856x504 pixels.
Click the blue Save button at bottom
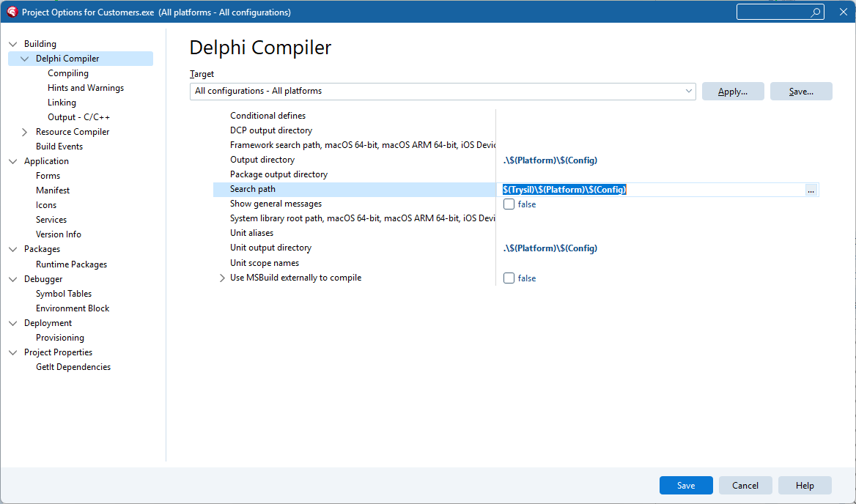point(686,486)
